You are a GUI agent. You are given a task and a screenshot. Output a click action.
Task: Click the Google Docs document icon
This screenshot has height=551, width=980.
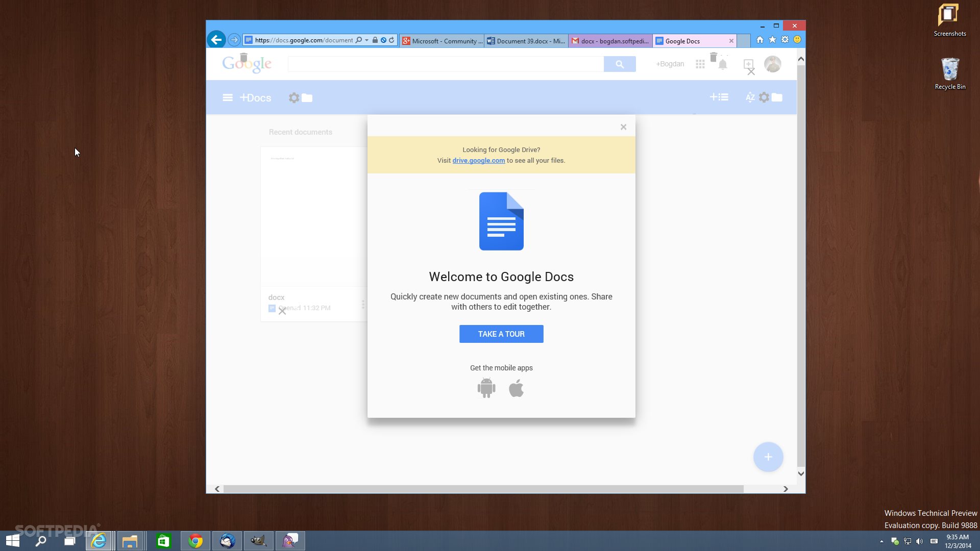pyautogui.click(x=501, y=221)
